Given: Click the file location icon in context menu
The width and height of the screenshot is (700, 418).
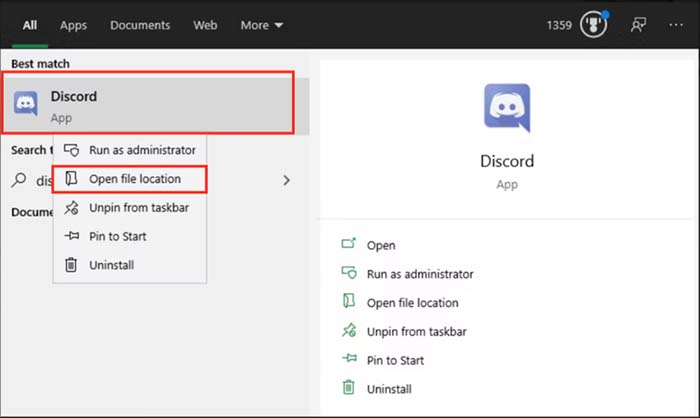Looking at the screenshot, I should coord(71,179).
